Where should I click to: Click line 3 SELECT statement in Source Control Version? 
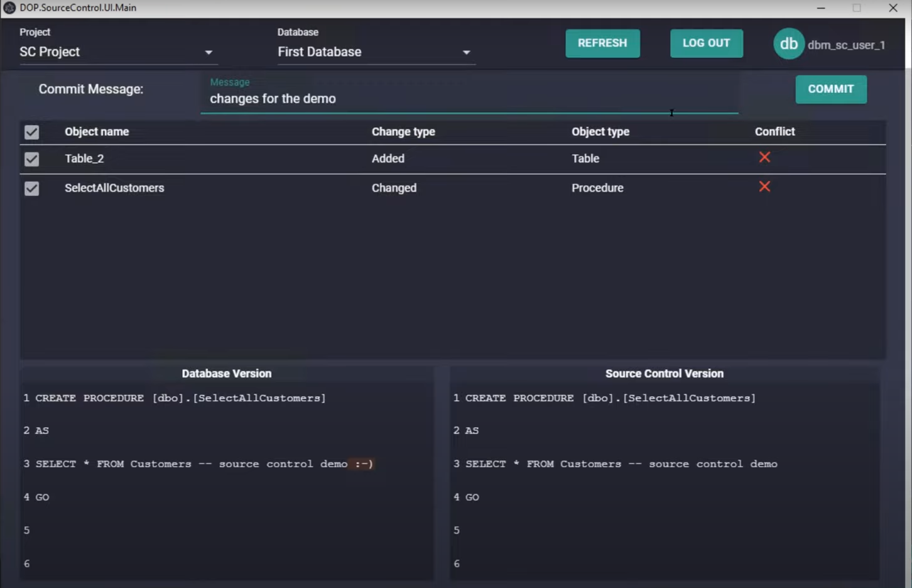click(x=621, y=464)
